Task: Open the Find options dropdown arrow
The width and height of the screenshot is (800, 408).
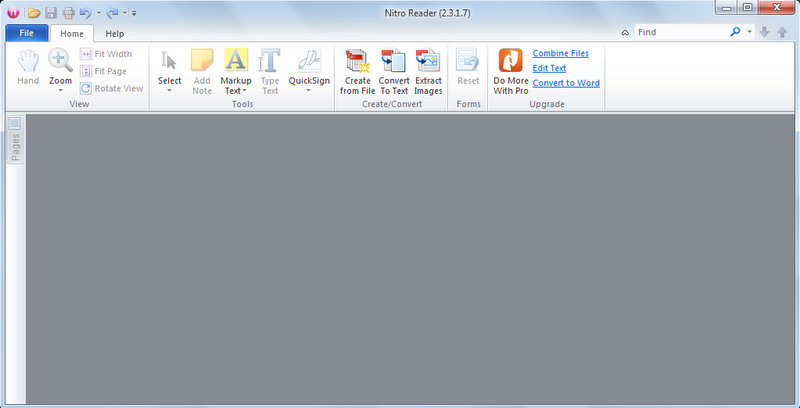Action: coord(749,32)
